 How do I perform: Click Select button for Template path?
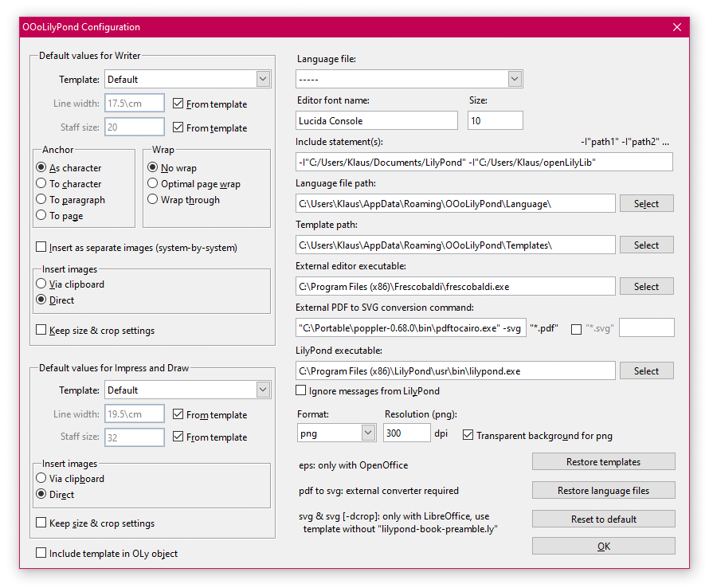coord(646,245)
